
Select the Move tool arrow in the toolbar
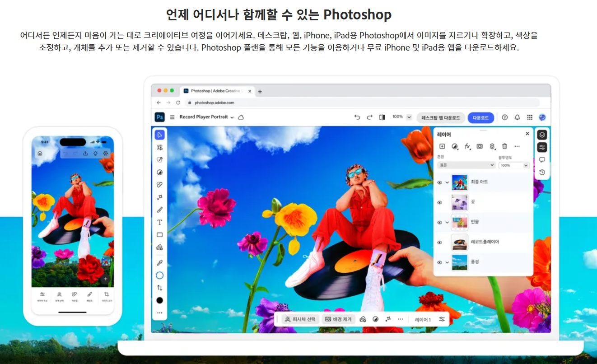(x=159, y=135)
